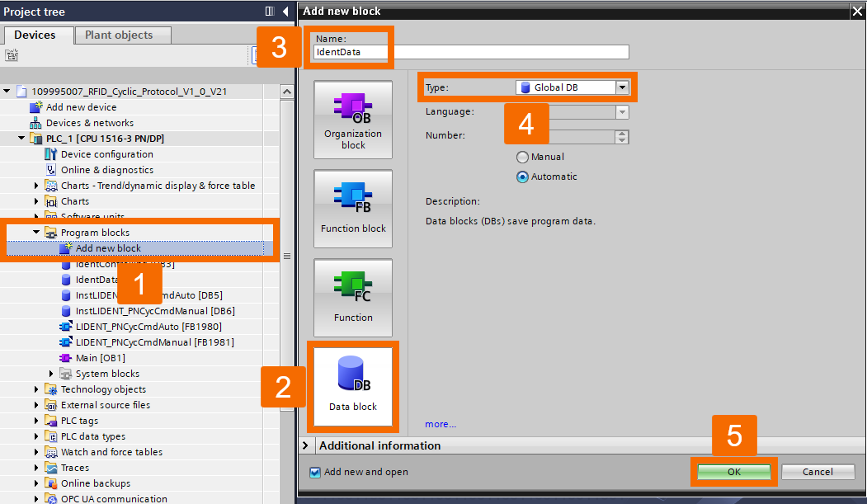Click the Online & diagnostics icon
The height and width of the screenshot is (504, 867).
click(x=50, y=170)
